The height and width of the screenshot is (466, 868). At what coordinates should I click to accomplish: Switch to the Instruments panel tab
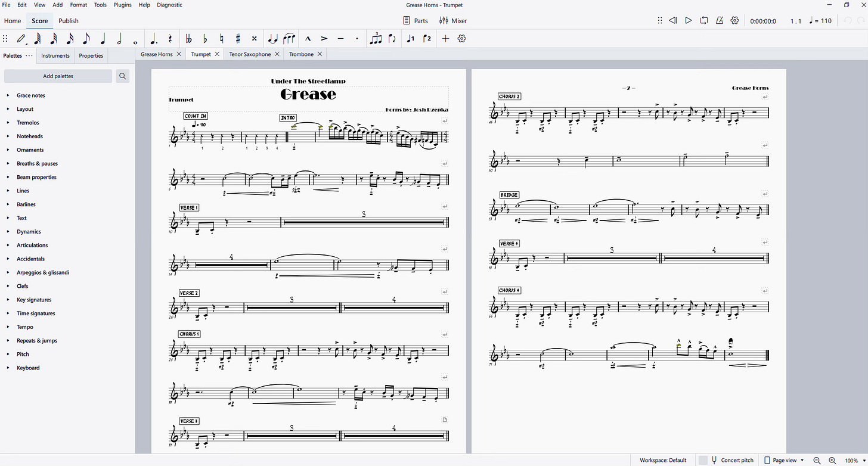[x=55, y=56]
